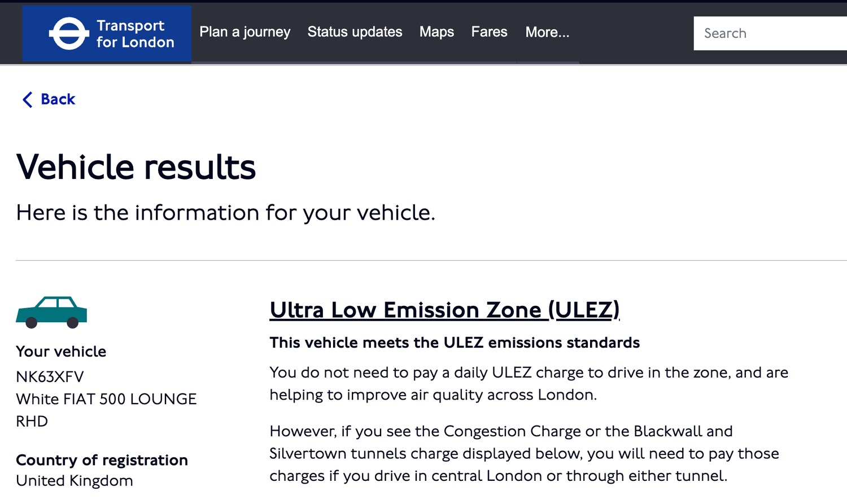The width and height of the screenshot is (847, 504).
Task: Go to Status updates in navigation
Action: point(355,32)
